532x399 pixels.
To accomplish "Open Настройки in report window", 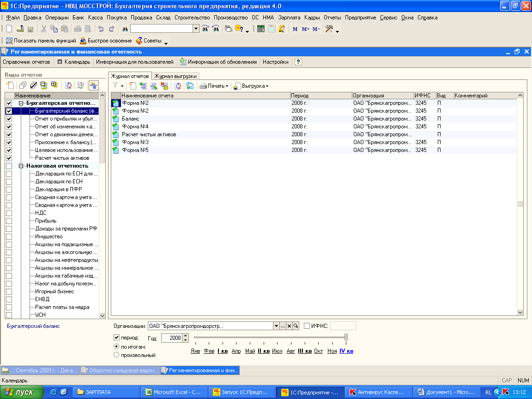I will [x=276, y=62].
